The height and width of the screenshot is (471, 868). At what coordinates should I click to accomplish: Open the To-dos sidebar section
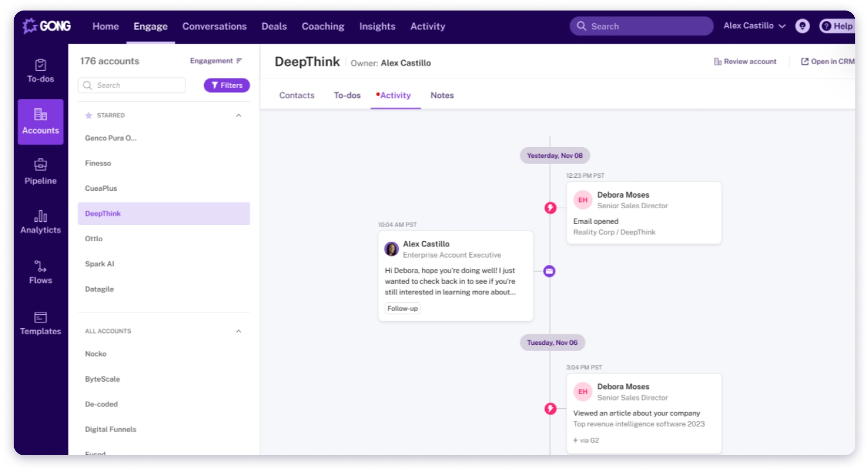pyautogui.click(x=41, y=71)
